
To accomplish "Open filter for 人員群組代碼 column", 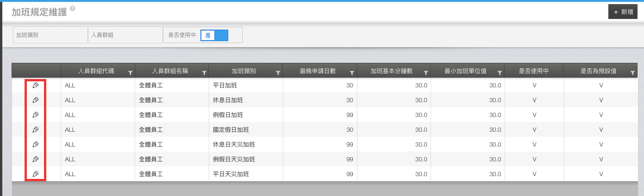I will (130, 73).
